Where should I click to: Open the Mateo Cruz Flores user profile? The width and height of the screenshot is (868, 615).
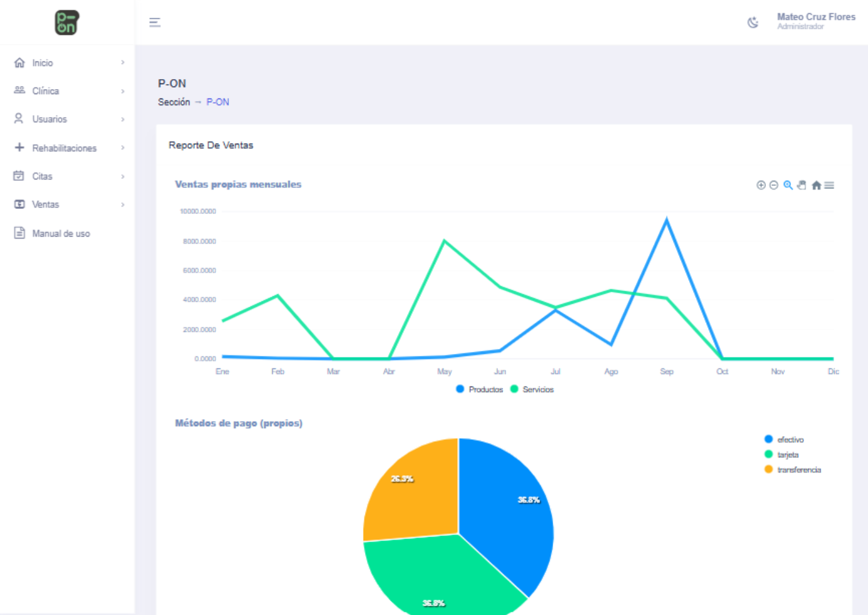coord(815,21)
